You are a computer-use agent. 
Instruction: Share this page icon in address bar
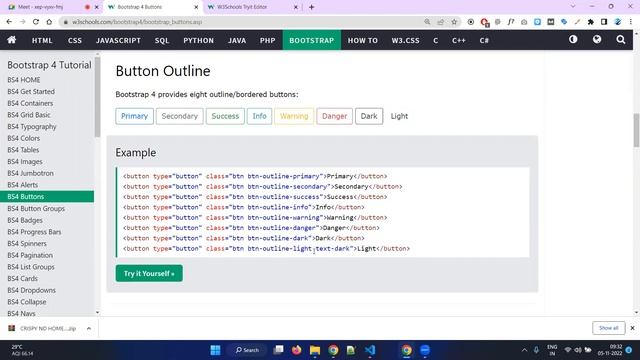440,22
